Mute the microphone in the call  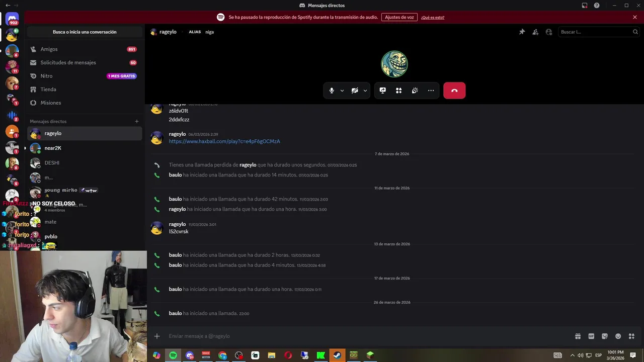point(332,90)
